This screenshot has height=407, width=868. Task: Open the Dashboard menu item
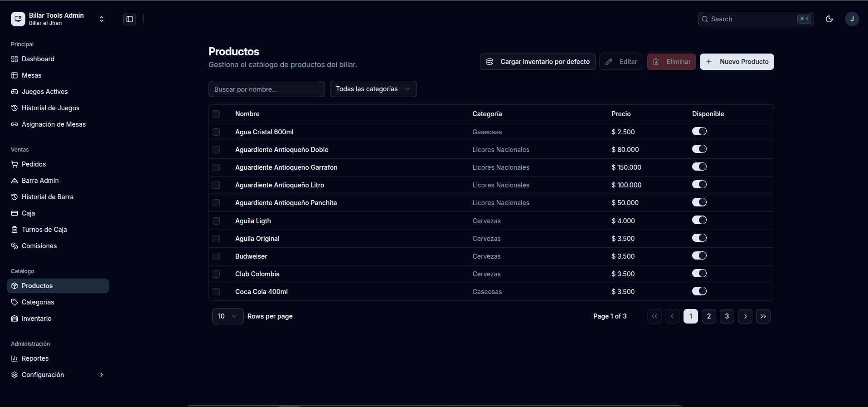coord(58,59)
